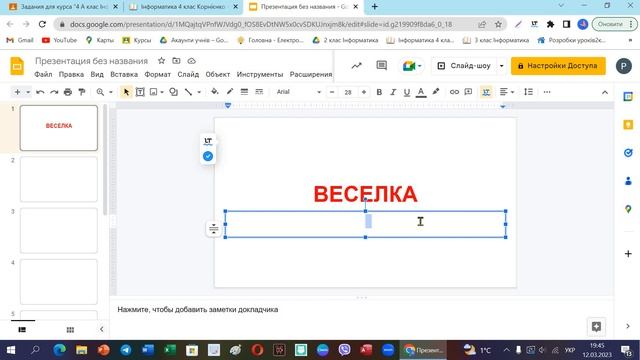Viewport: 640px width, 360px height.
Task: Open line type dropdown arrow
Action: (x=199, y=92)
